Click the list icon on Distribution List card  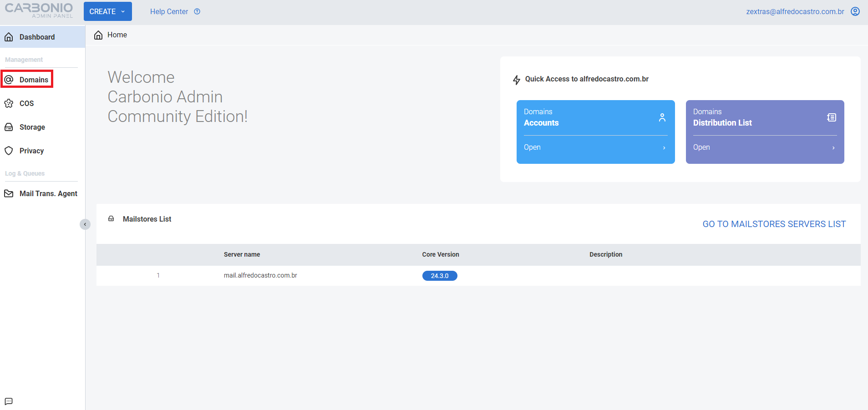click(832, 117)
